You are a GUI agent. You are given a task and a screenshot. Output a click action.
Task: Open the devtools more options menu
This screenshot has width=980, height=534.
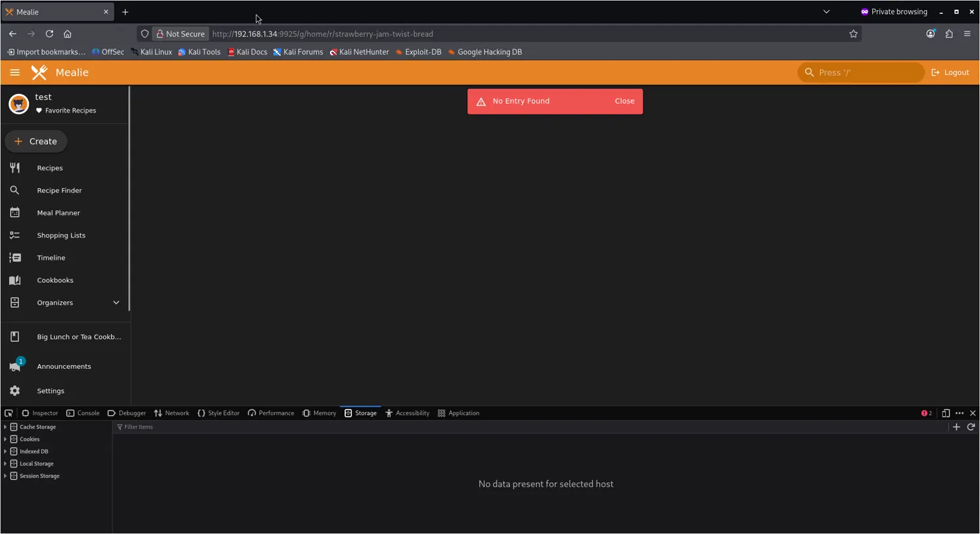(x=960, y=413)
